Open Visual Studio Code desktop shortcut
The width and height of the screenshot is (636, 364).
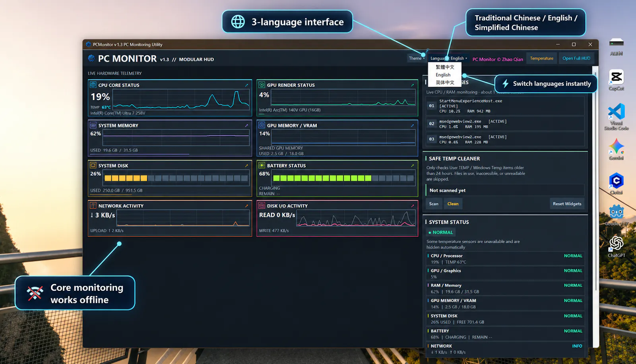pos(617,117)
